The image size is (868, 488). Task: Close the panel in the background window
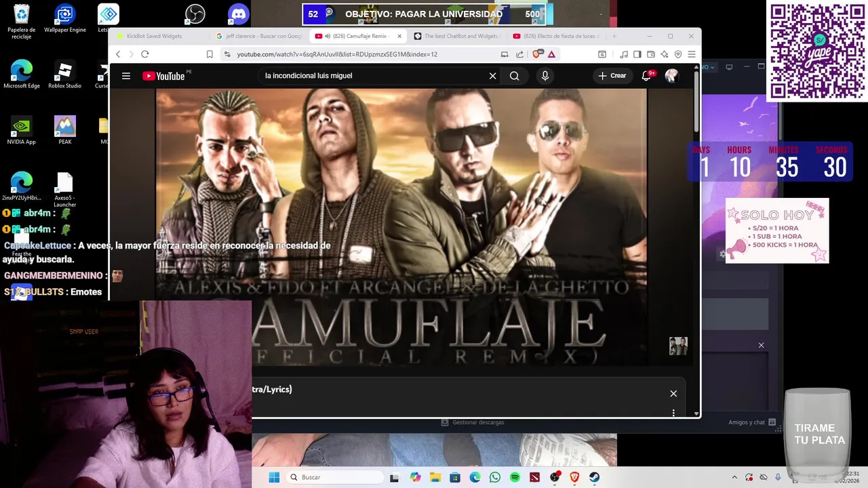[761, 346]
